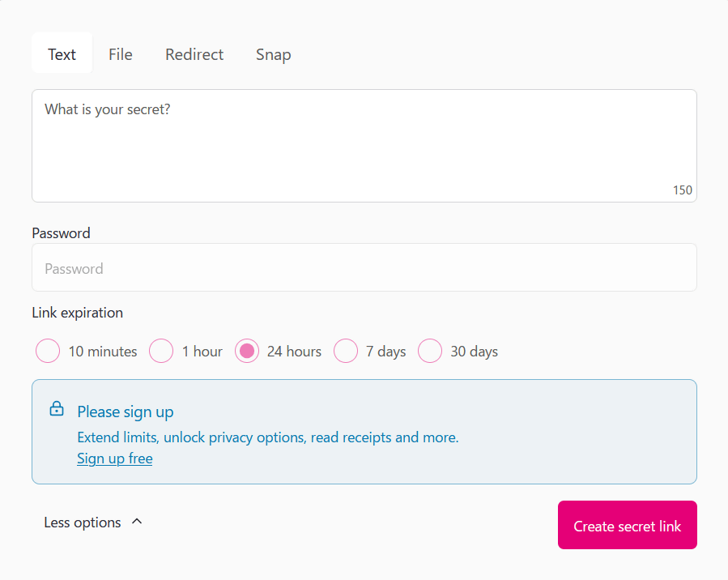The height and width of the screenshot is (580, 728).
Task: Switch to the Text tab
Action: (x=62, y=54)
